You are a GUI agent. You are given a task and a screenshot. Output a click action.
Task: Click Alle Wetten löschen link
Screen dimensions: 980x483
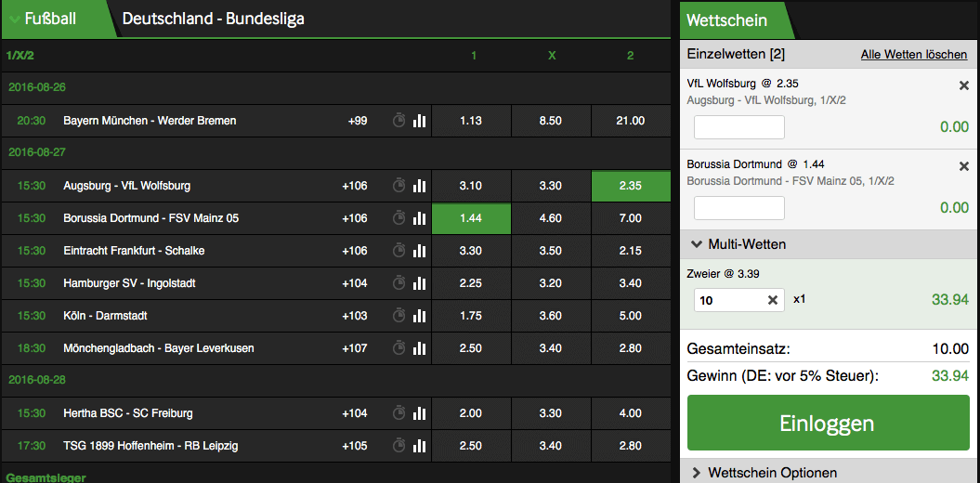click(x=914, y=55)
